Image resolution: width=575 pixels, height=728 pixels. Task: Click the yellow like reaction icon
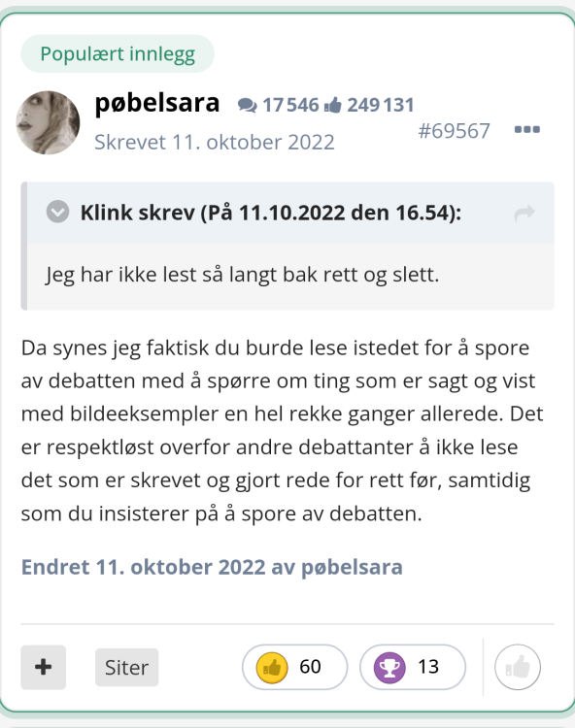(x=272, y=668)
